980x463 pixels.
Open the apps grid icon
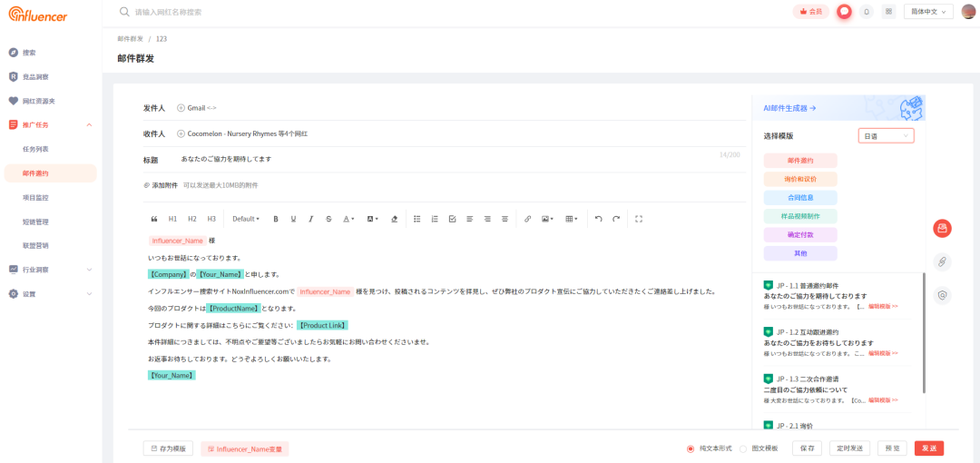[887, 11]
